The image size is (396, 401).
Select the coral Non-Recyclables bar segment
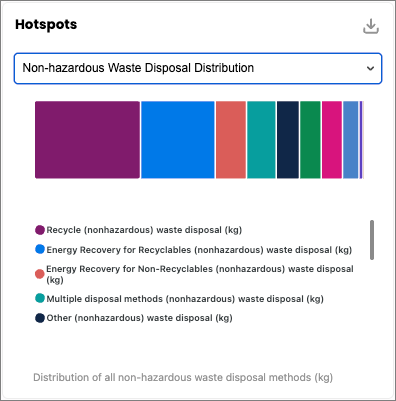(x=231, y=140)
